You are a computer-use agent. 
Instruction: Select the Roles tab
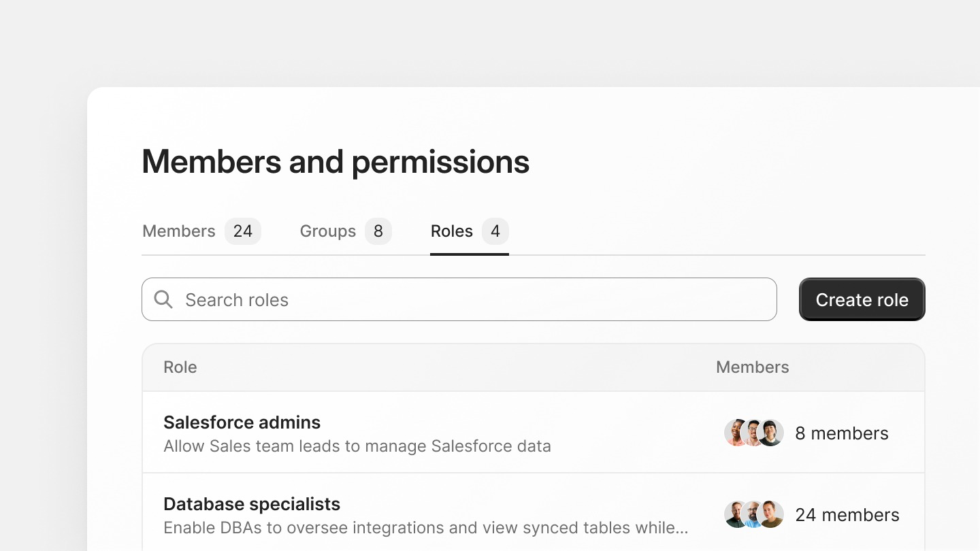click(x=452, y=231)
